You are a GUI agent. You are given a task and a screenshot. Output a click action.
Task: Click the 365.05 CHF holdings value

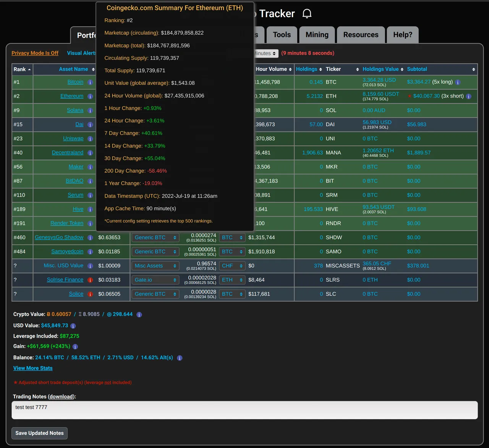tap(377, 264)
